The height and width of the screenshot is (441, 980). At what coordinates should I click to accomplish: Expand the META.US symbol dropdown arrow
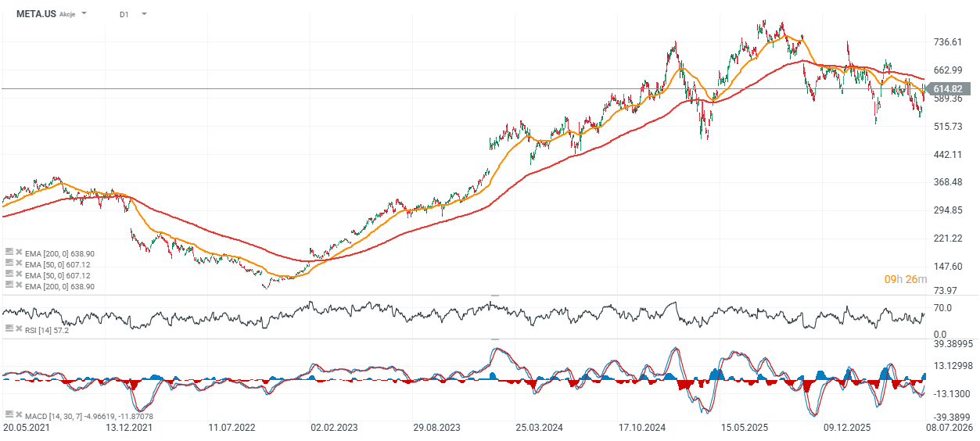[x=84, y=14]
